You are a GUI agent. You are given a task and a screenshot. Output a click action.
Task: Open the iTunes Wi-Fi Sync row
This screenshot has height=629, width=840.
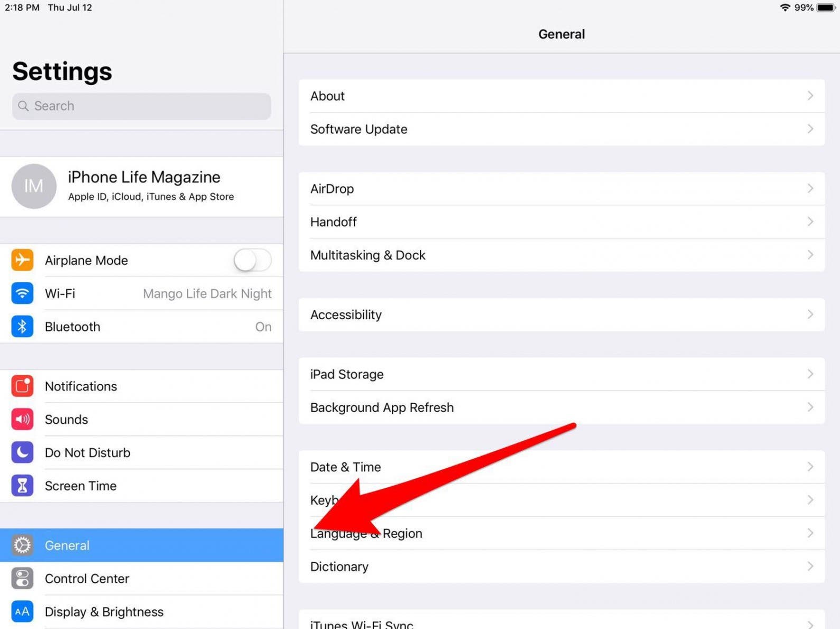(x=562, y=620)
